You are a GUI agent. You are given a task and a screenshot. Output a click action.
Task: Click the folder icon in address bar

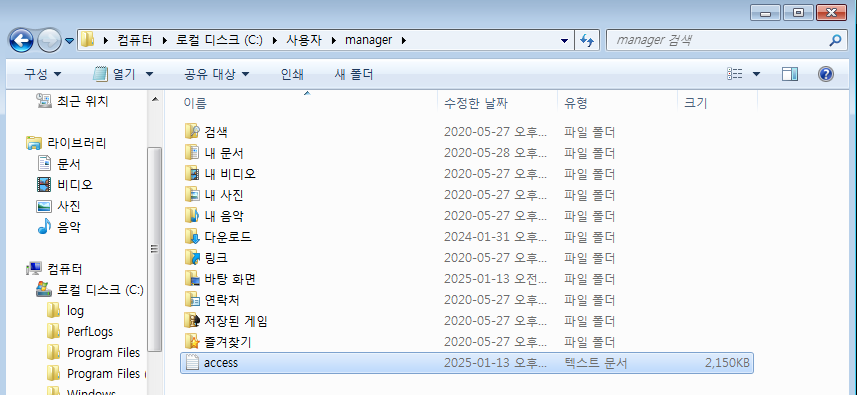(x=87, y=40)
